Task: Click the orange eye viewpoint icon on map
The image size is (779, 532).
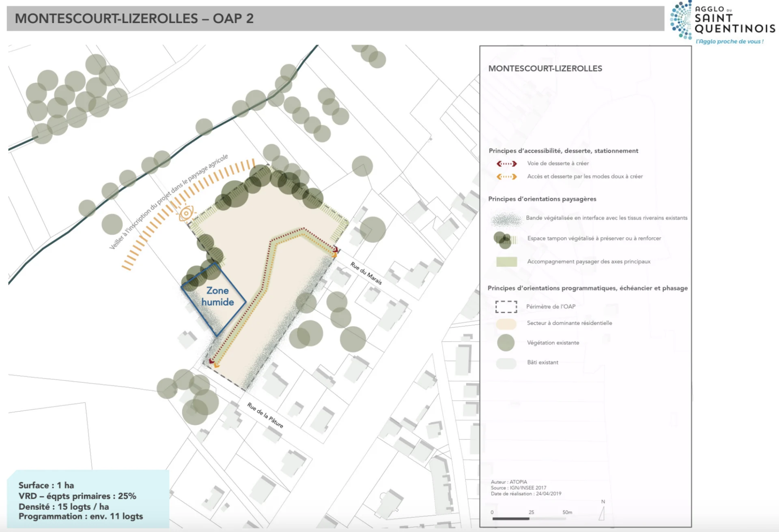Action: 186,213
